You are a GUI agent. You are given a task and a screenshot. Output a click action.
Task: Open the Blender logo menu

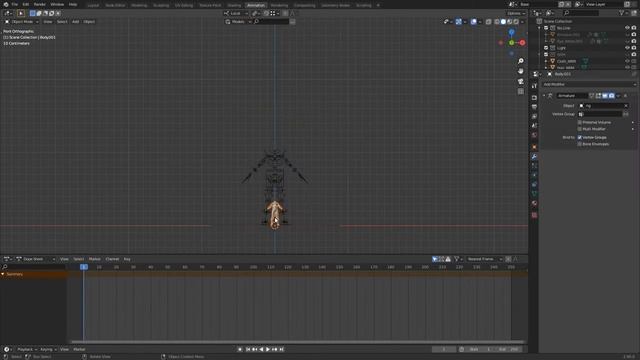click(6, 4)
